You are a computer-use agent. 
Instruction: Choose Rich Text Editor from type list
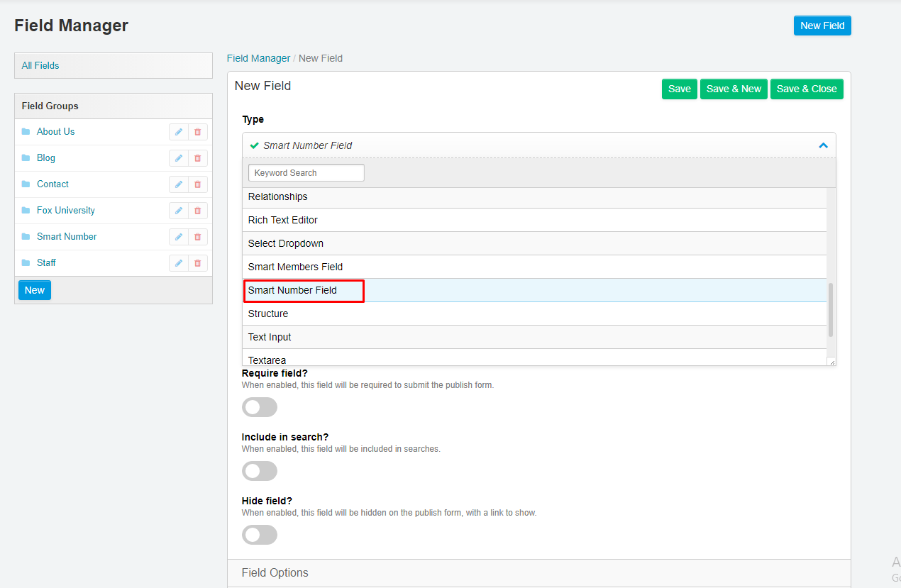pos(282,220)
